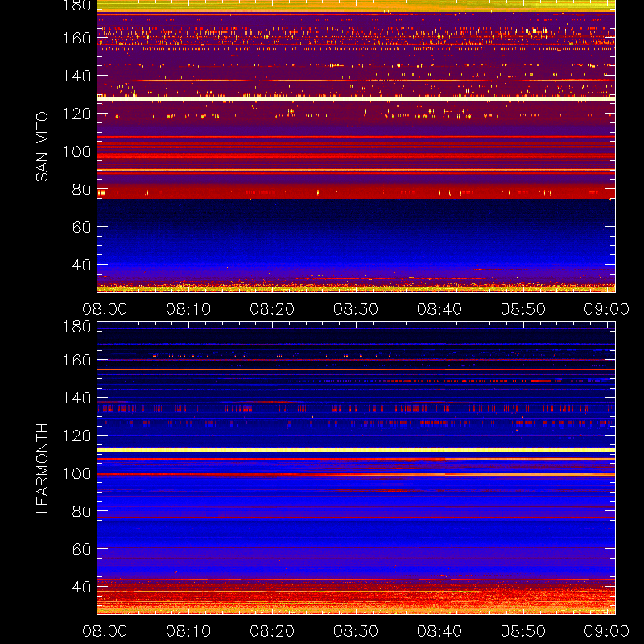The image size is (644, 644).
Task: Click 08:50 below the Learmonth plot
Action: click(522, 631)
